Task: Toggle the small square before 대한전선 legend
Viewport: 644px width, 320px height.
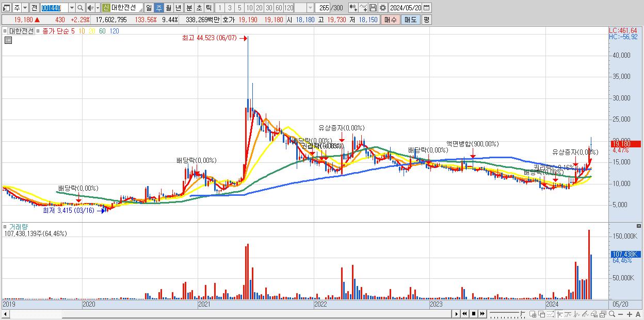Action: pyautogui.click(x=6, y=31)
